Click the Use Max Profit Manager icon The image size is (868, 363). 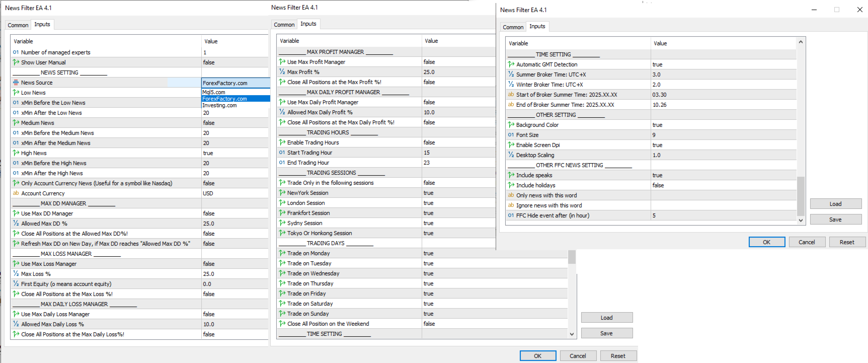[282, 62]
